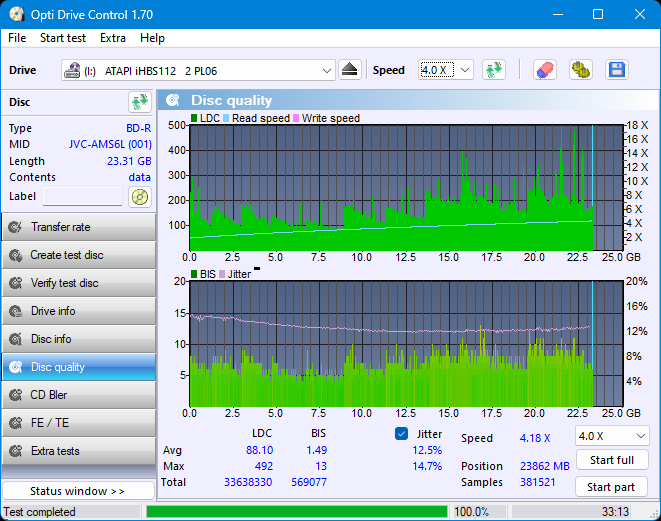This screenshot has width=661, height=521.
Task: Click the eraser disc icon
Action: 545,70
